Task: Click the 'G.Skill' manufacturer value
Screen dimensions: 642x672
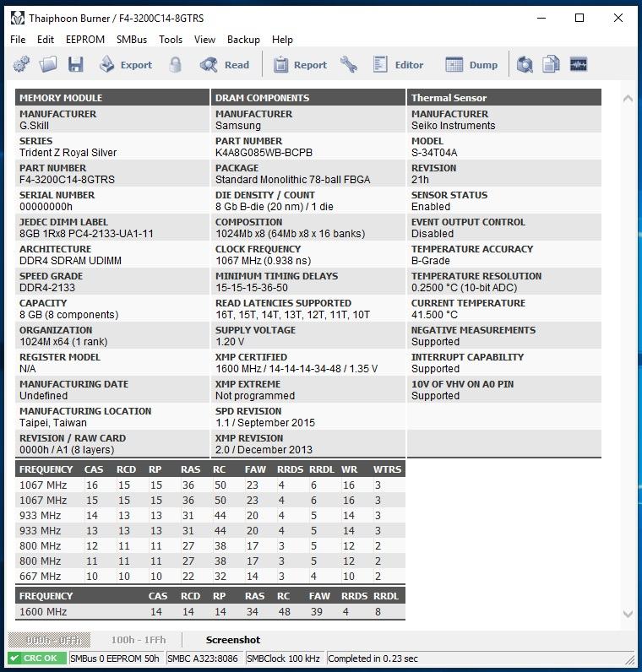Action: click(35, 126)
